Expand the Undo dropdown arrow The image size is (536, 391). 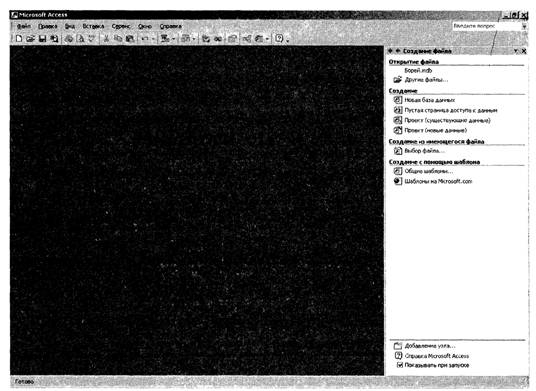153,39
